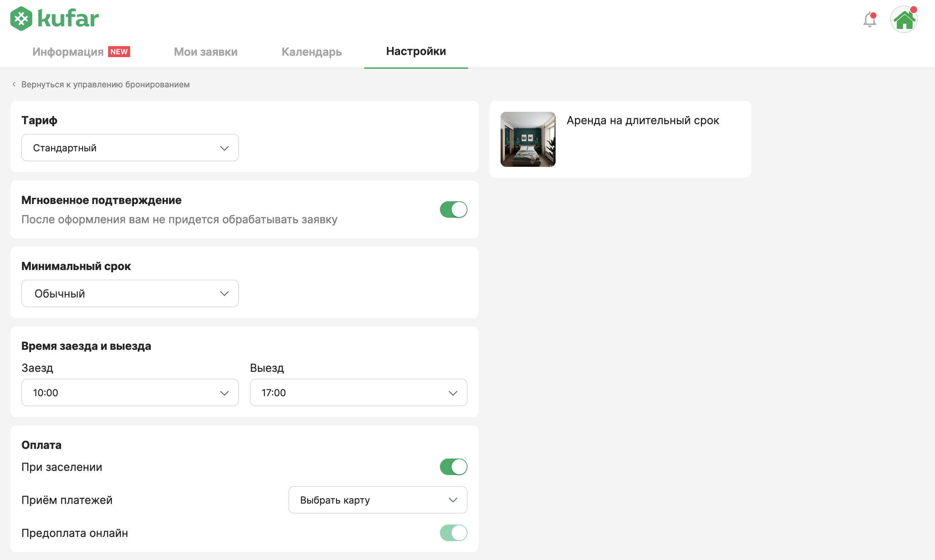Select the Настройки tab
The image size is (935, 560).
coord(416,51)
